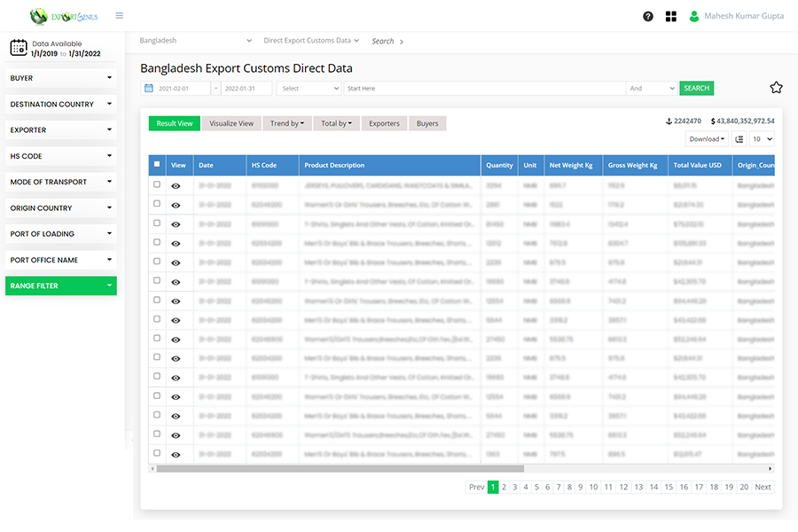Bookmark search with the star icon
The height and width of the screenshot is (532, 798).
[776, 87]
